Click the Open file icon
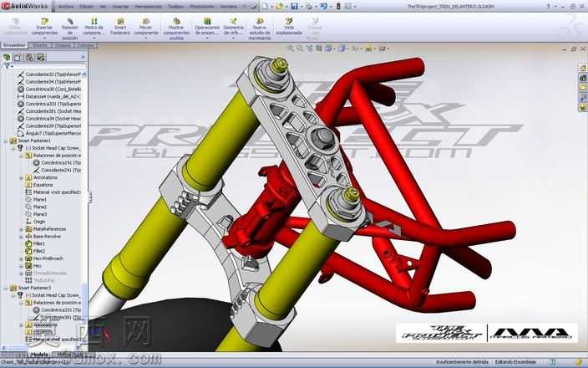588x368 pixels. (x=279, y=6)
